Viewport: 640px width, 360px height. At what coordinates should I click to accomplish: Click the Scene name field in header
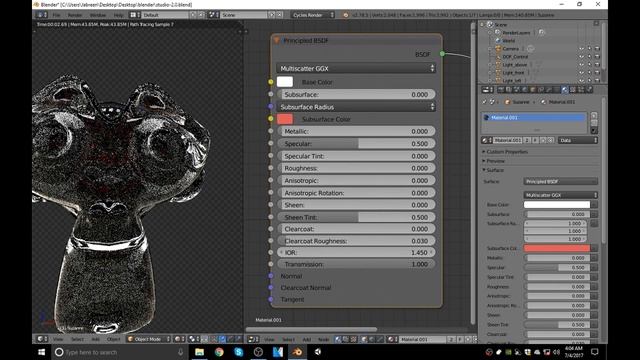(x=244, y=15)
